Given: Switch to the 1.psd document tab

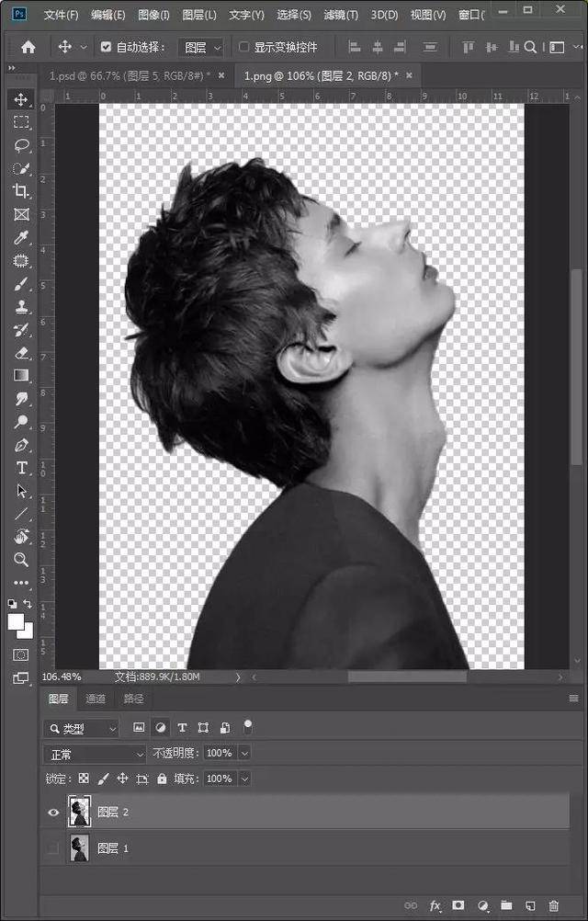Looking at the screenshot, I should point(130,75).
